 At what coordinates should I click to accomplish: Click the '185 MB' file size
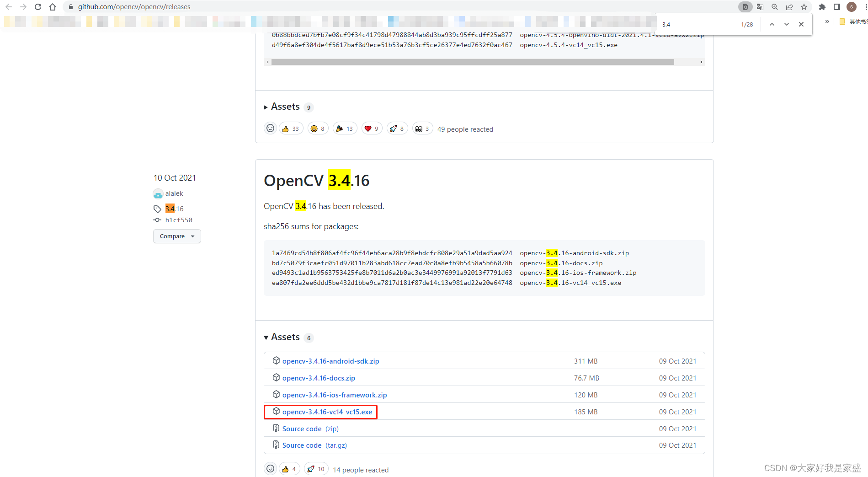point(586,412)
